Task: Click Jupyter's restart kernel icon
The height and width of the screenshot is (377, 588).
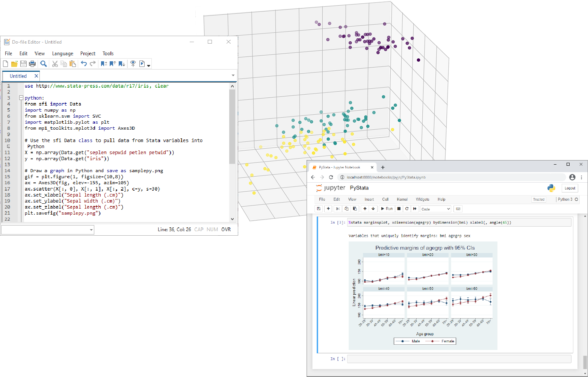Action: [407, 209]
